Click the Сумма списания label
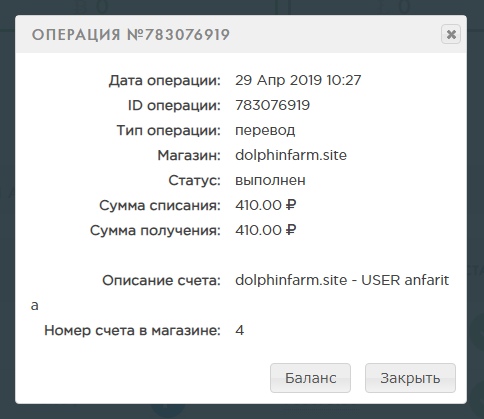The width and height of the screenshot is (484, 419). tap(160, 205)
